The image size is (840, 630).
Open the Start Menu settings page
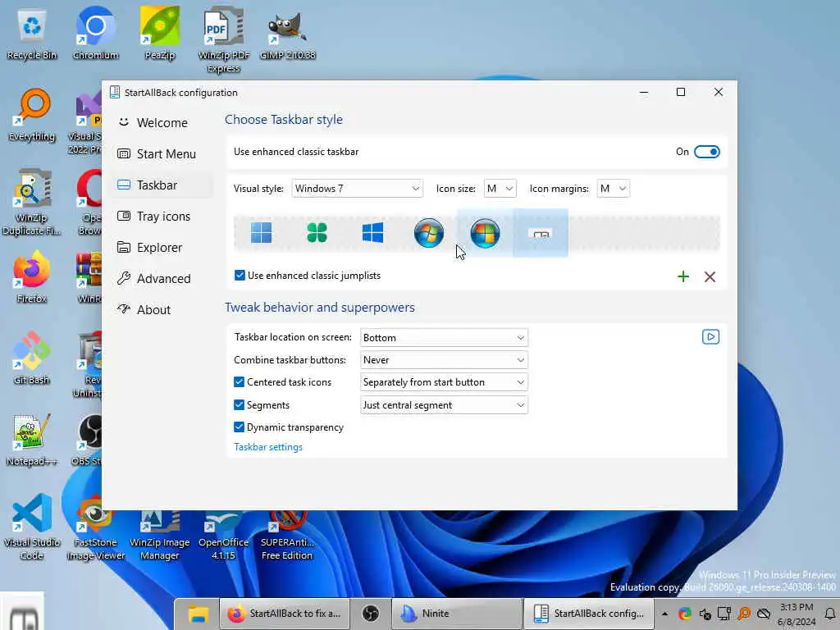pos(162,153)
